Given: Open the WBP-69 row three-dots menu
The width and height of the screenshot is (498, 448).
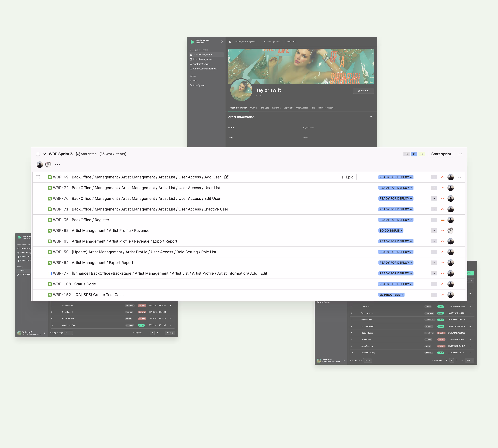Looking at the screenshot, I should click(459, 177).
